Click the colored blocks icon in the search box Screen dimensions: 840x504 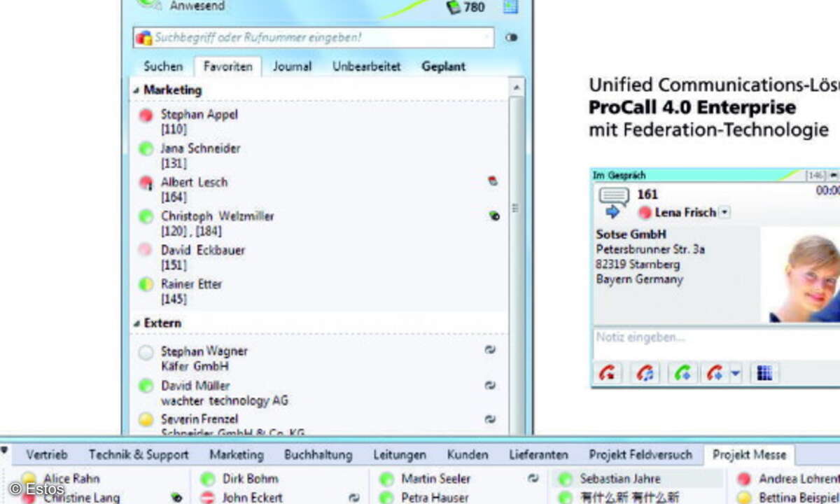[143, 38]
